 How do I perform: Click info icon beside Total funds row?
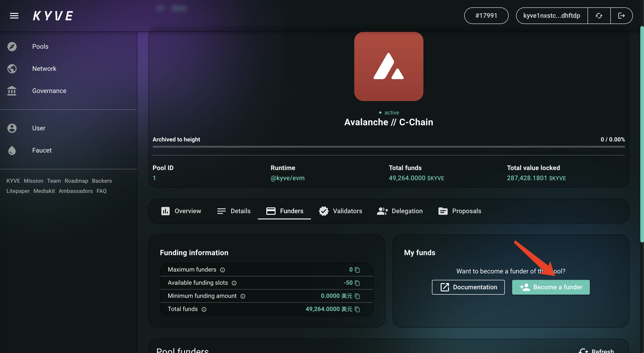pyautogui.click(x=204, y=309)
